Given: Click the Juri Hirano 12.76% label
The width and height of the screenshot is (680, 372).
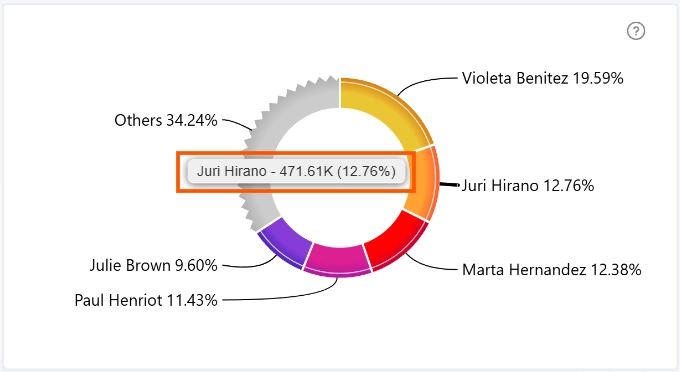Looking at the screenshot, I should coord(527,186).
